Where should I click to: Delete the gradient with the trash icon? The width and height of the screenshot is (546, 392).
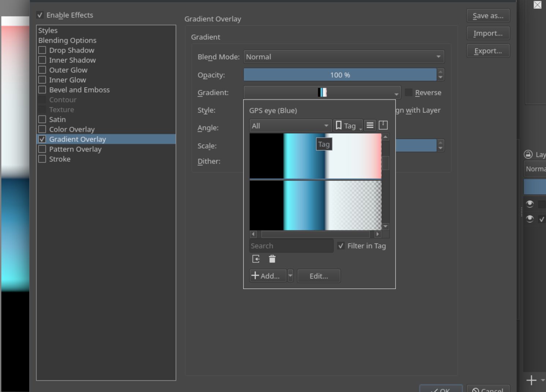point(272,259)
